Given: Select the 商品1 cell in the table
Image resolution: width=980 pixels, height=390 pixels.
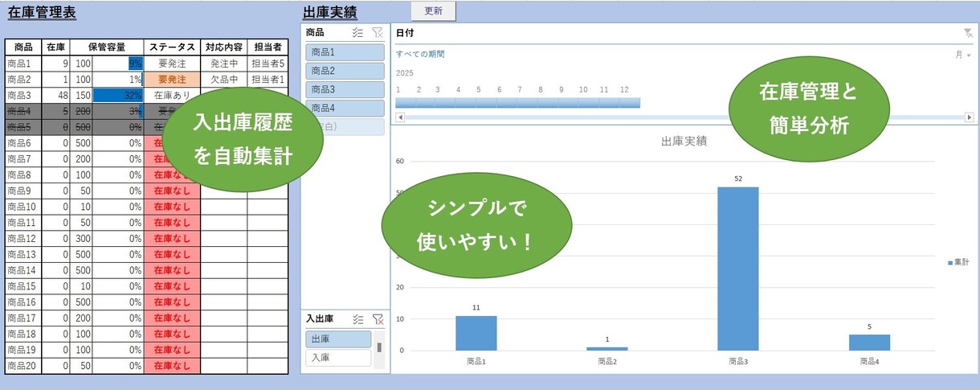Looking at the screenshot, I should tap(23, 63).
